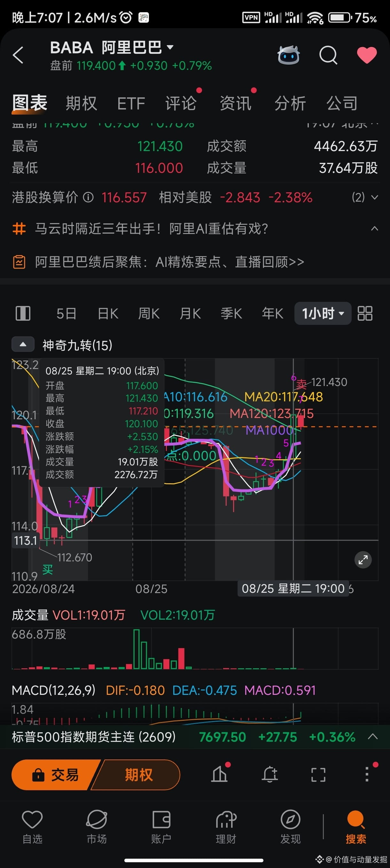390x868 pixels.
Task: Toggle the chart split-panel layout icon
Action: click(23, 313)
